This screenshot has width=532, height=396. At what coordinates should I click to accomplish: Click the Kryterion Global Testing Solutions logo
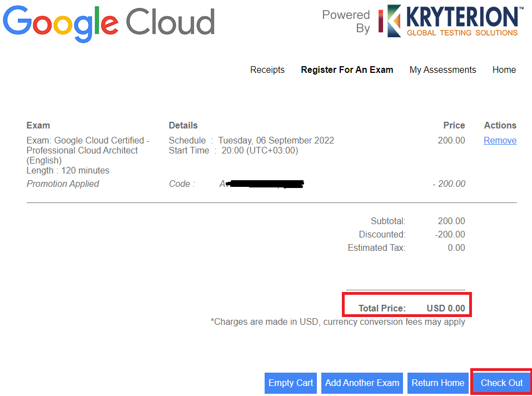point(451,21)
